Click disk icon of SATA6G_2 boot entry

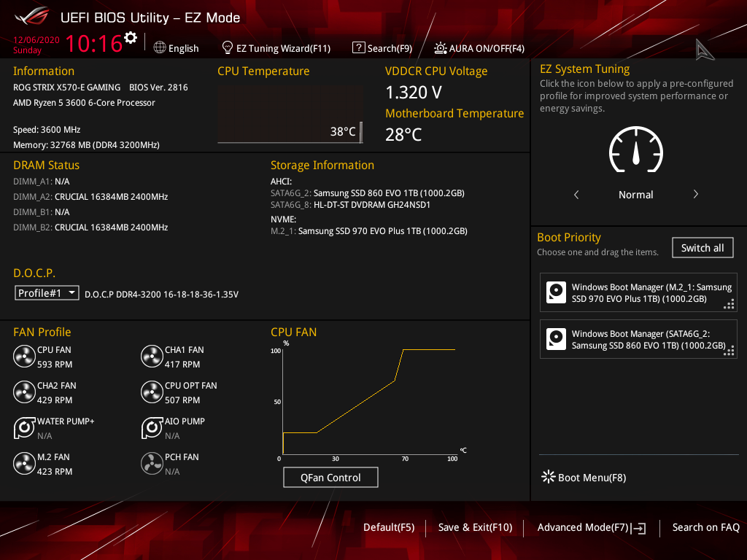(x=556, y=339)
